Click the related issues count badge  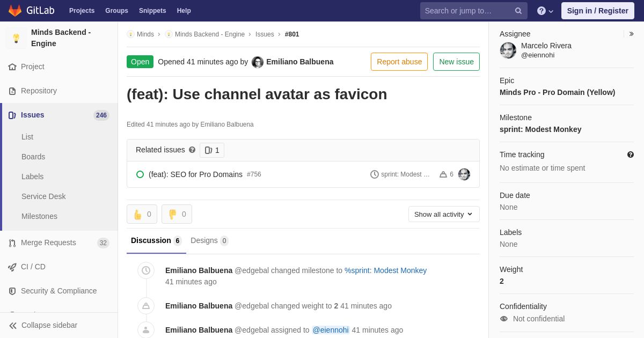pyautogui.click(x=212, y=150)
